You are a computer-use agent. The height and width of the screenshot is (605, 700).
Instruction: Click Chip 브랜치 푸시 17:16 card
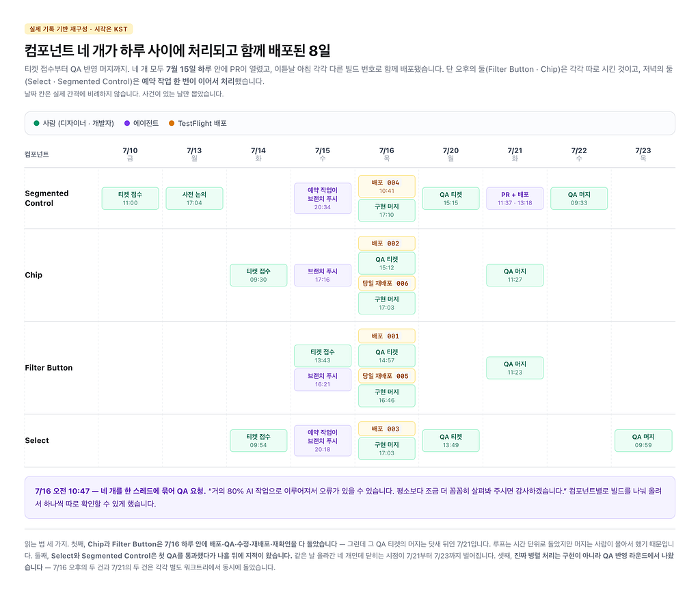coord(323,275)
